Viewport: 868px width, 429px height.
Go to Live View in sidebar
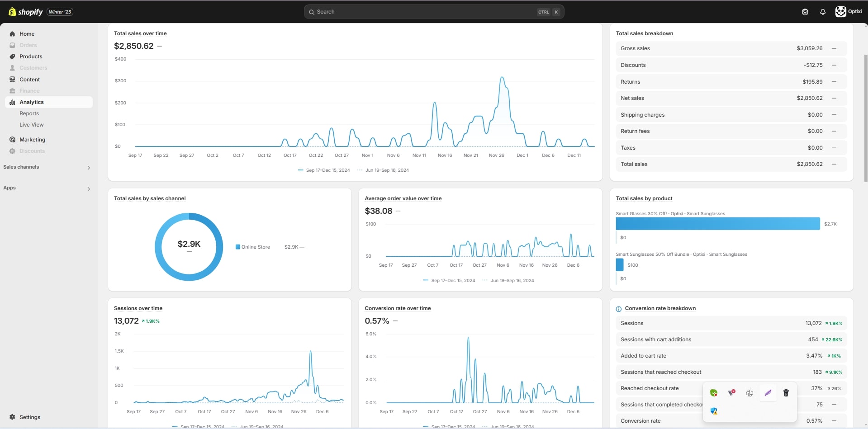[31, 125]
